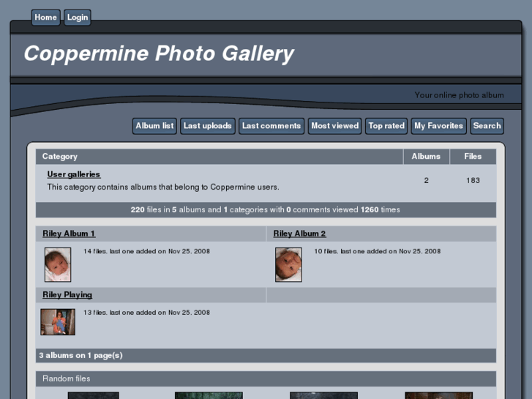532x399 pixels.
Task: Click the Riley Album 1 baby thumbnail
Action: [58, 264]
